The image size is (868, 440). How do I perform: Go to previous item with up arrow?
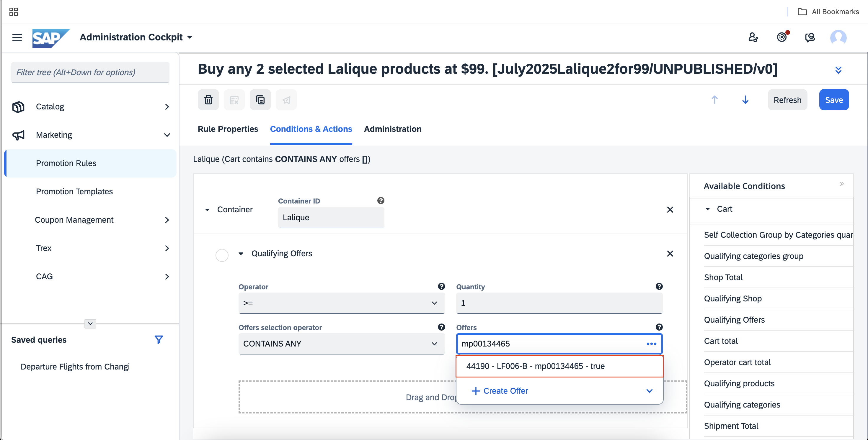click(714, 100)
